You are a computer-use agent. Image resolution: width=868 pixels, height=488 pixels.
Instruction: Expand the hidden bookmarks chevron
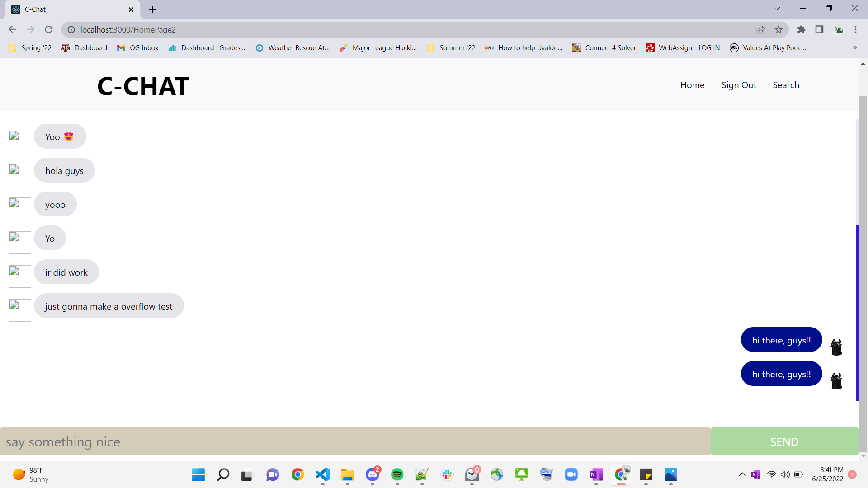point(854,48)
